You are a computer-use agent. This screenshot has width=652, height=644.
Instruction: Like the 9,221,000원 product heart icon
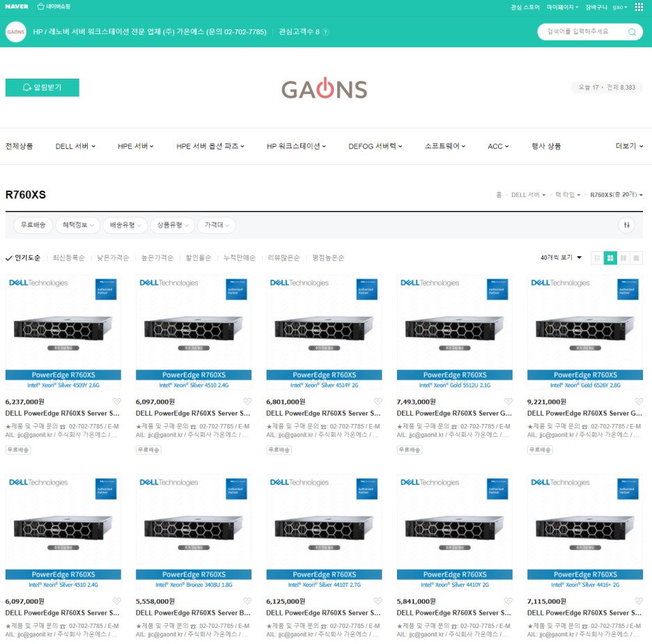639,401
